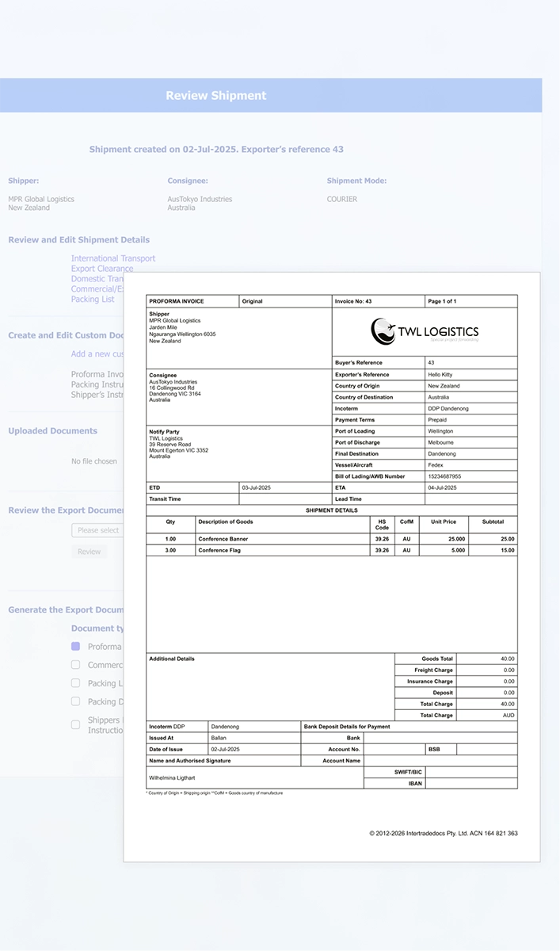Click the 'Invoice No: 43' cell
The image size is (560, 951).
pyautogui.click(x=379, y=301)
